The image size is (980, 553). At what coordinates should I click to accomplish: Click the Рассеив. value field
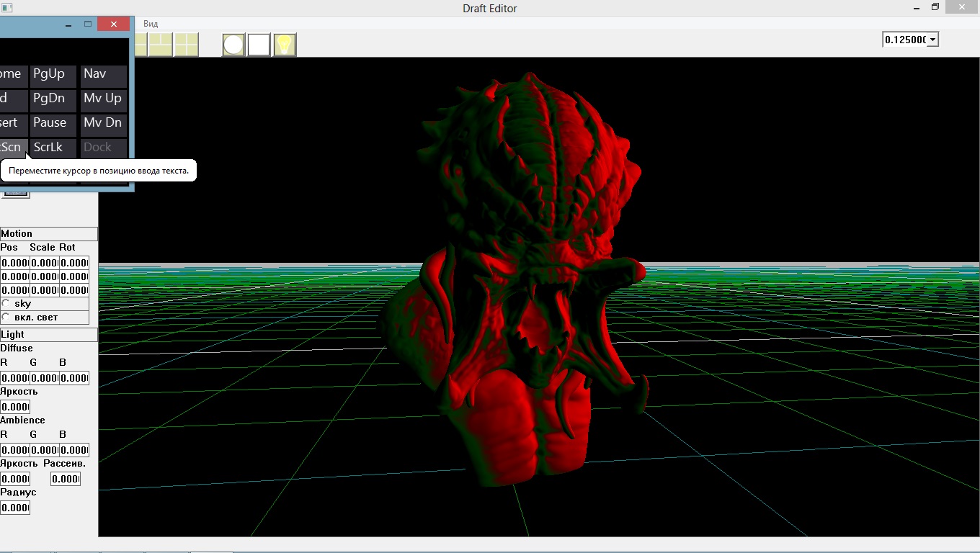(x=65, y=479)
